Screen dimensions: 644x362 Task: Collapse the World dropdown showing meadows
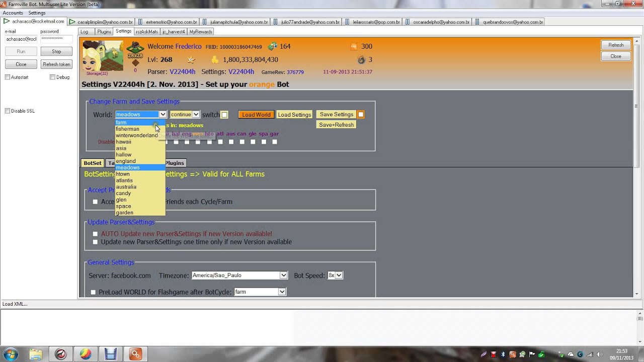141,115
